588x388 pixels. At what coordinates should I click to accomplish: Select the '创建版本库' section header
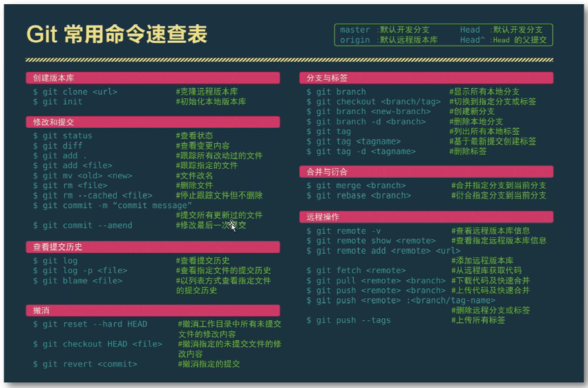[x=153, y=78]
